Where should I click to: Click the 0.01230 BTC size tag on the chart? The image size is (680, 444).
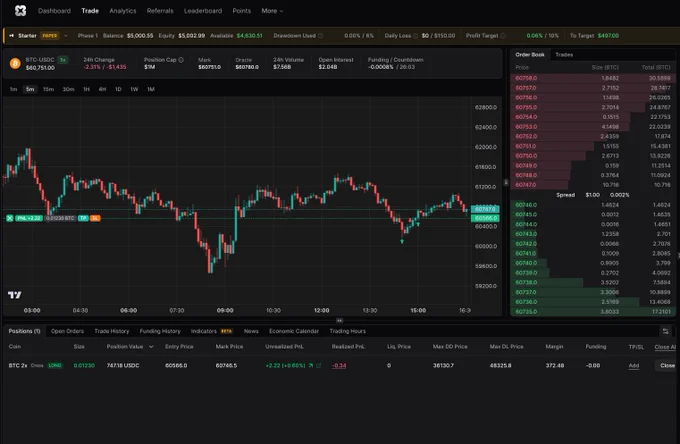click(60, 218)
